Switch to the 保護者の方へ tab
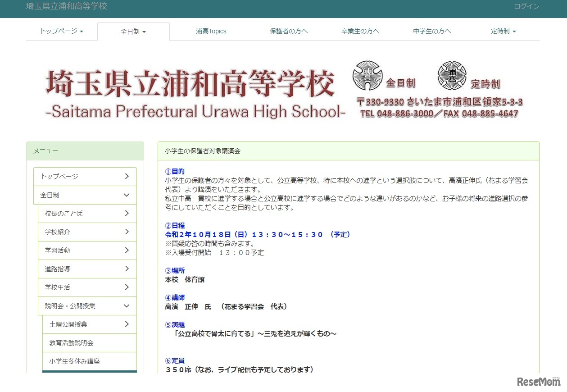The width and height of the screenshot is (567, 392). (288, 31)
